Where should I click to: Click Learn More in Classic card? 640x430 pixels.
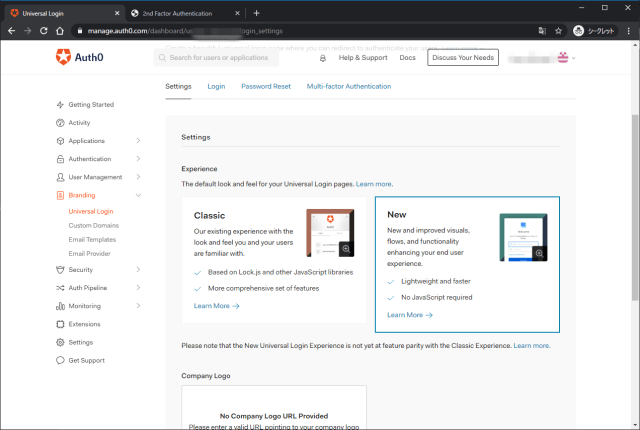(x=216, y=306)
